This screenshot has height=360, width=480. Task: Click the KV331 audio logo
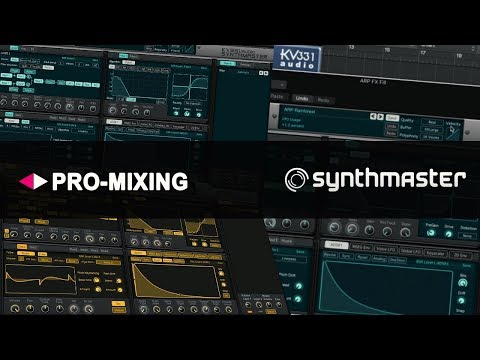coord(297,59)
